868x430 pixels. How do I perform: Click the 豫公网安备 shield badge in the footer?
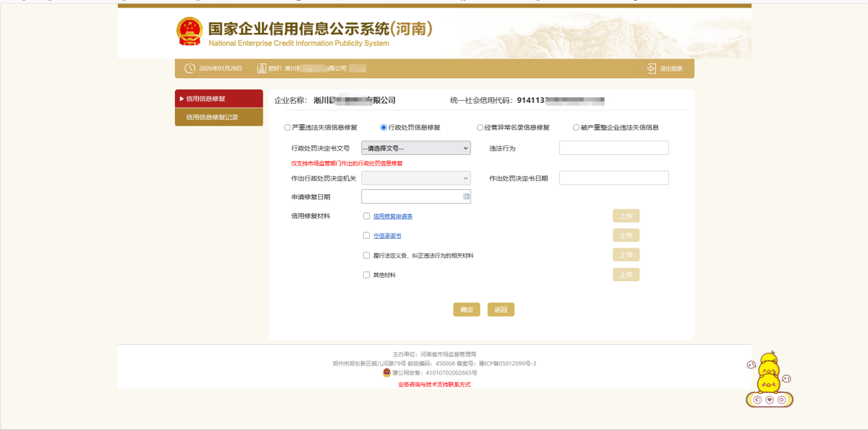(386, 373)
